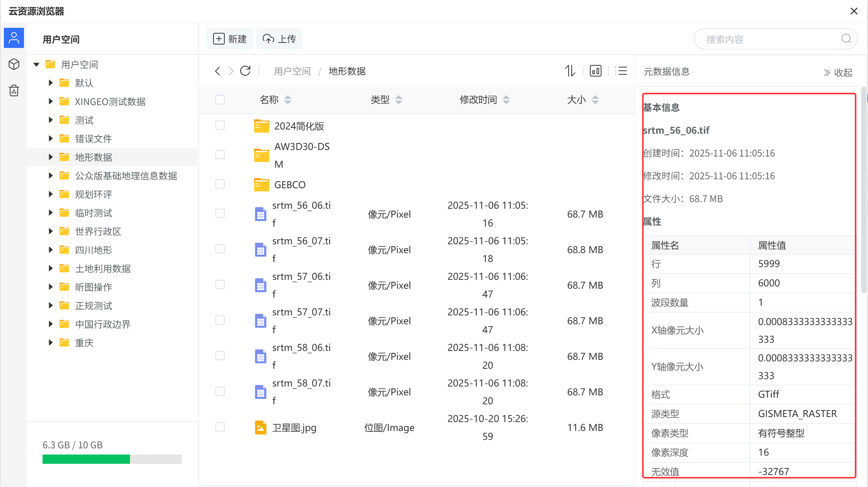Open the cube resource sidebar icon
The image size is (868, 487).
coord(14,64)
